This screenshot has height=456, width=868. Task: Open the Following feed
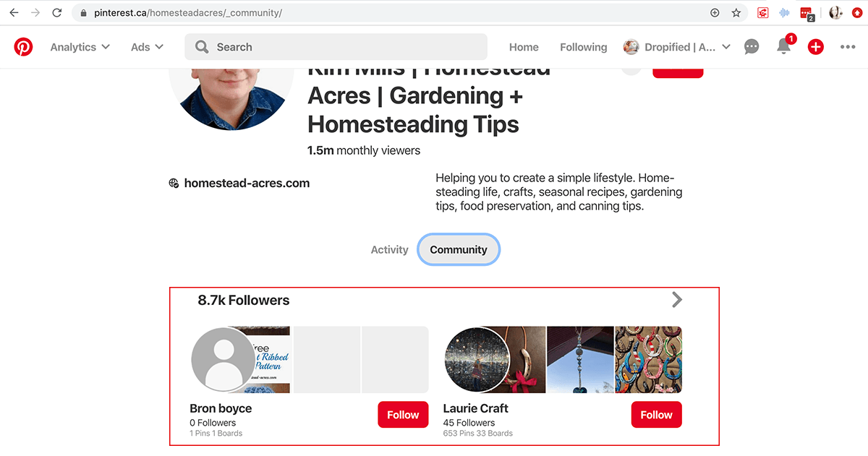pos(583,47)
